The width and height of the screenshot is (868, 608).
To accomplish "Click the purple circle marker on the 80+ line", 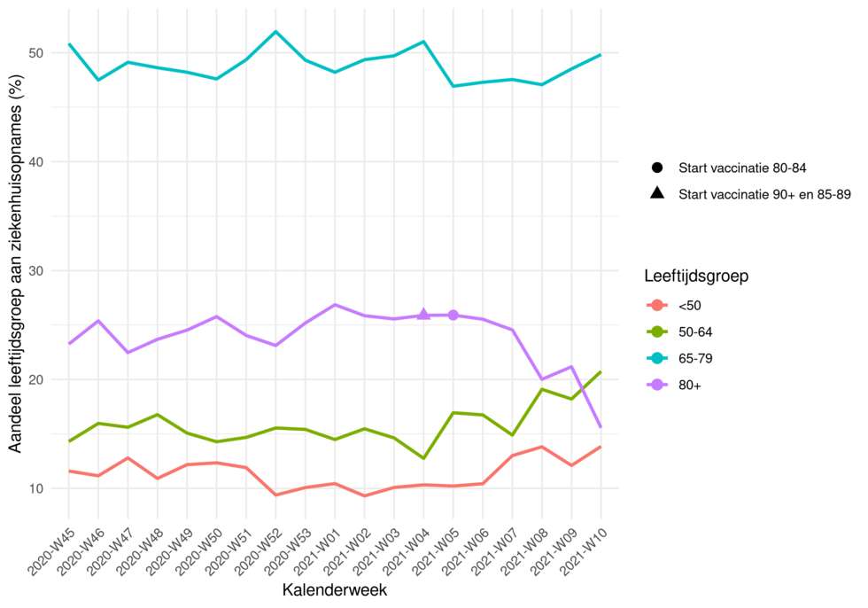I will pyautogui.click(x=453, y=315).
